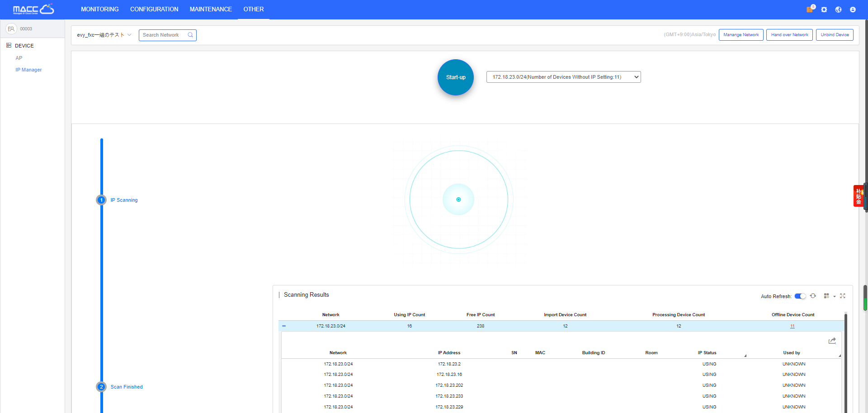The image size is (868, 413).
Task: Open the user account icon
Action: 853,9
